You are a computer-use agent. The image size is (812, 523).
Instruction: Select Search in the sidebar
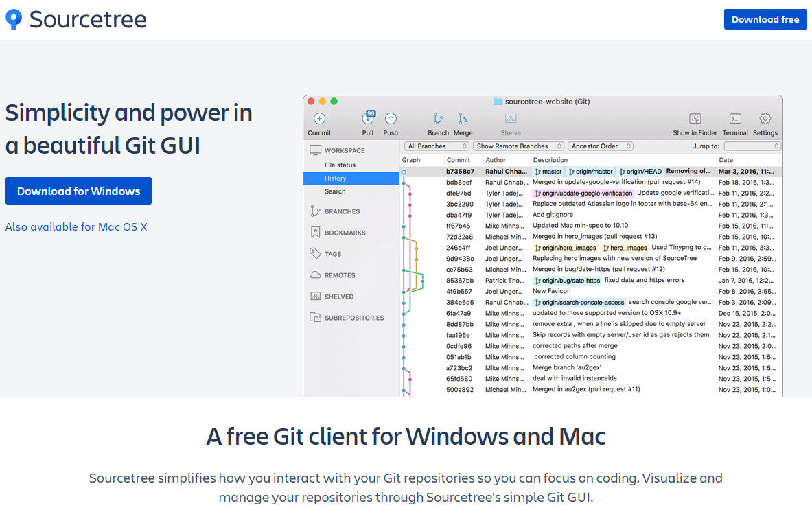[334, 191]
